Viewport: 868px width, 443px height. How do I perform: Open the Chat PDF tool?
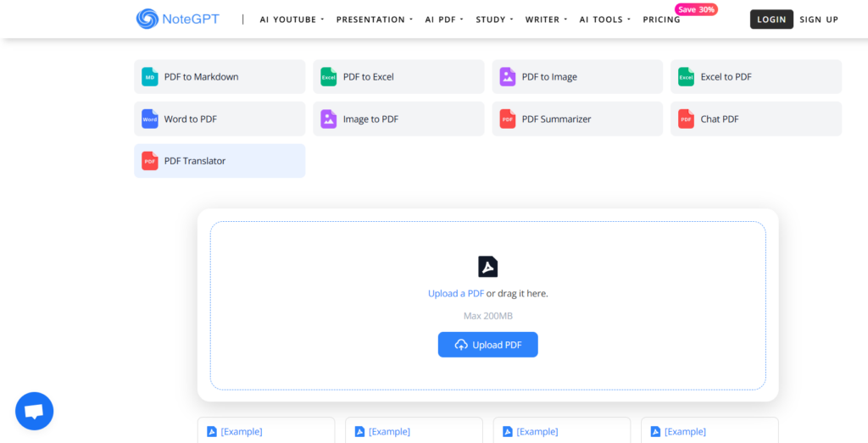point(756,119)
